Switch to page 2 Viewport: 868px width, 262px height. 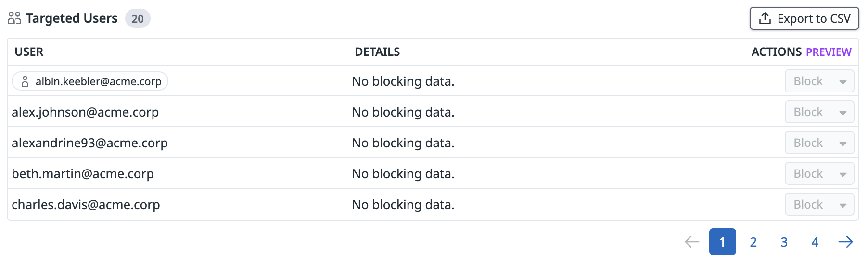tap(753, 242)
